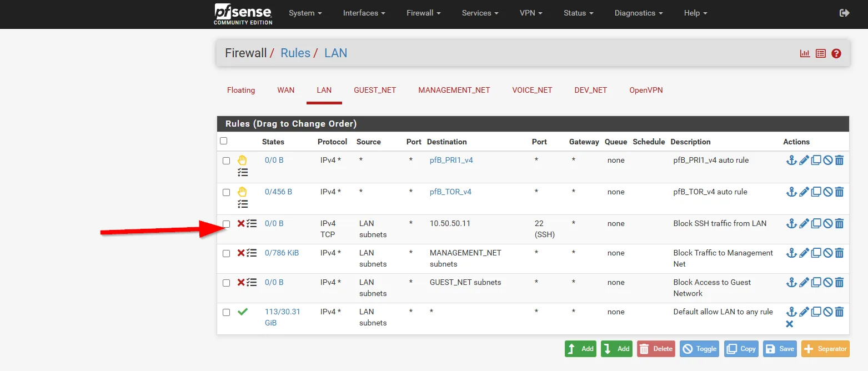Open the Interfaces dropdown menu
The height and width of the screenshot is (371, 868).
click(364, 13)
